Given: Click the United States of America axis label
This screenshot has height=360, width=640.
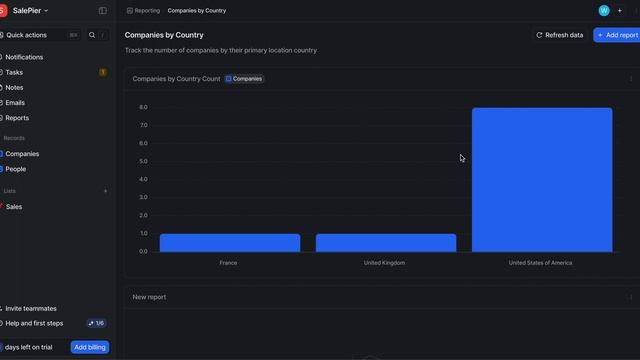Looking at the screenshot, I should coord(540,263).
